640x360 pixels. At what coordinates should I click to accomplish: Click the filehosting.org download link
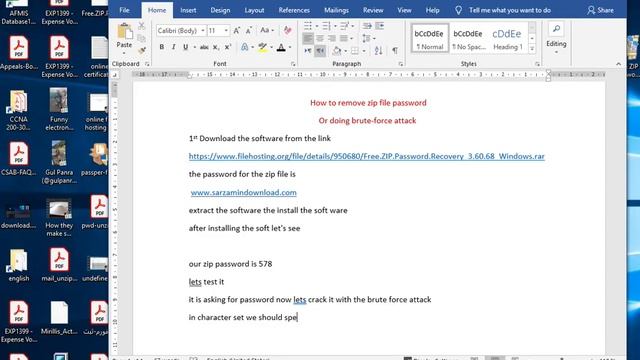click(367, 156)
